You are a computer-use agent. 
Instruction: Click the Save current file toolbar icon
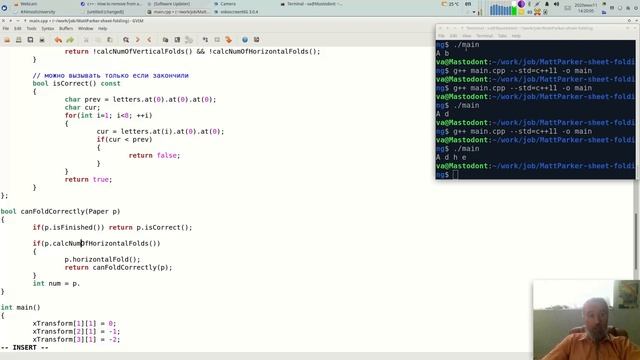(18, 40)
